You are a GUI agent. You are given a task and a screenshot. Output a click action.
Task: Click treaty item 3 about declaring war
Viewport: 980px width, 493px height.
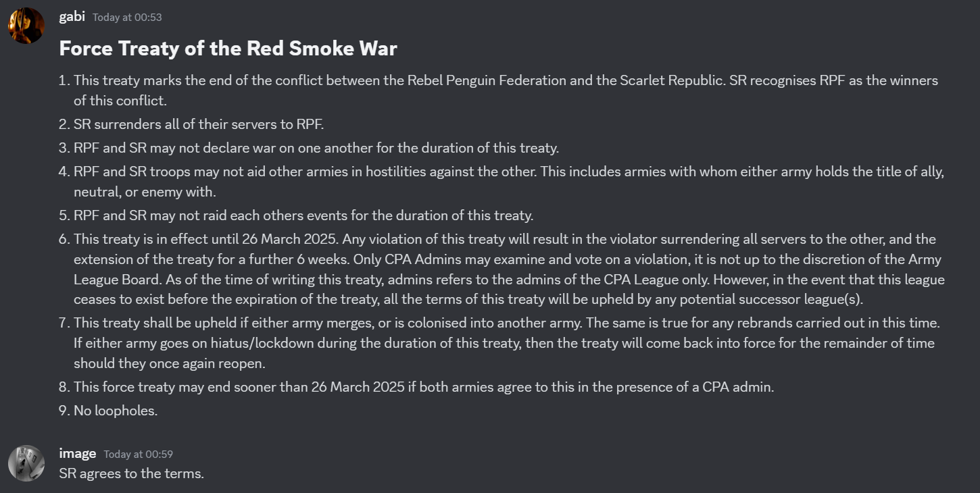(316, 148)
